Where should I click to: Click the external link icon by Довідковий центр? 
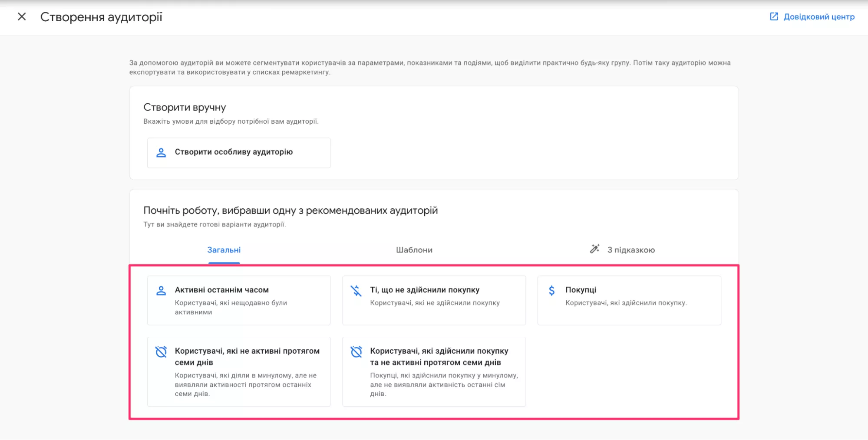point(774,16)
